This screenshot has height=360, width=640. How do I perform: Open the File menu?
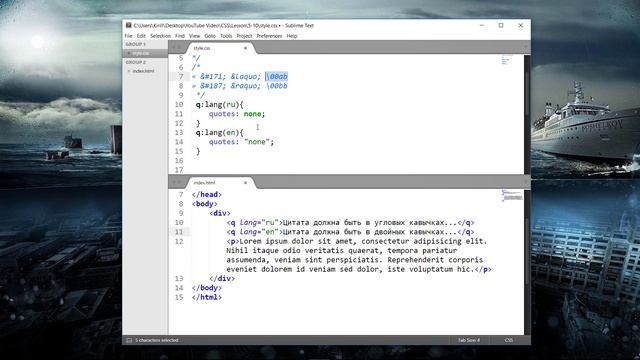(x=128, y=36)
